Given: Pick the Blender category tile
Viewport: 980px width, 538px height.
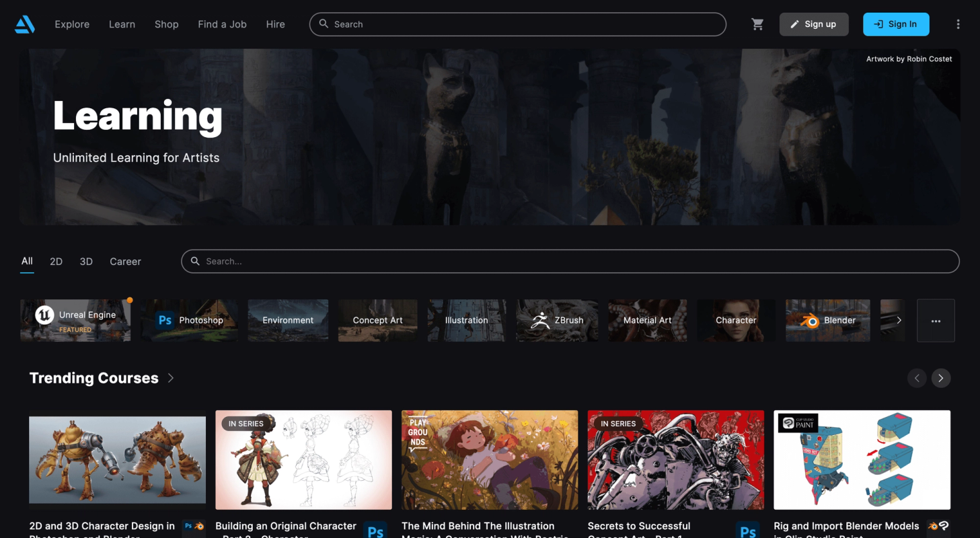Looking at the screenshot, I should point(827,320).
